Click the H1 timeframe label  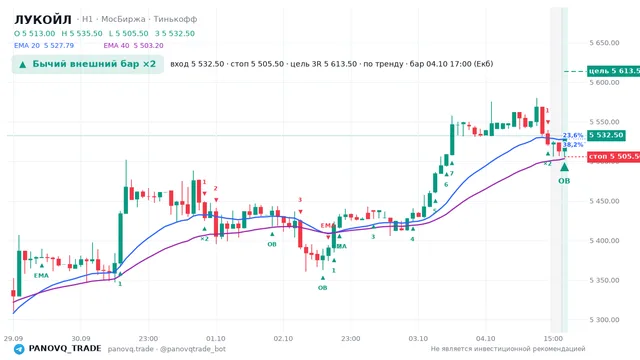87,19
